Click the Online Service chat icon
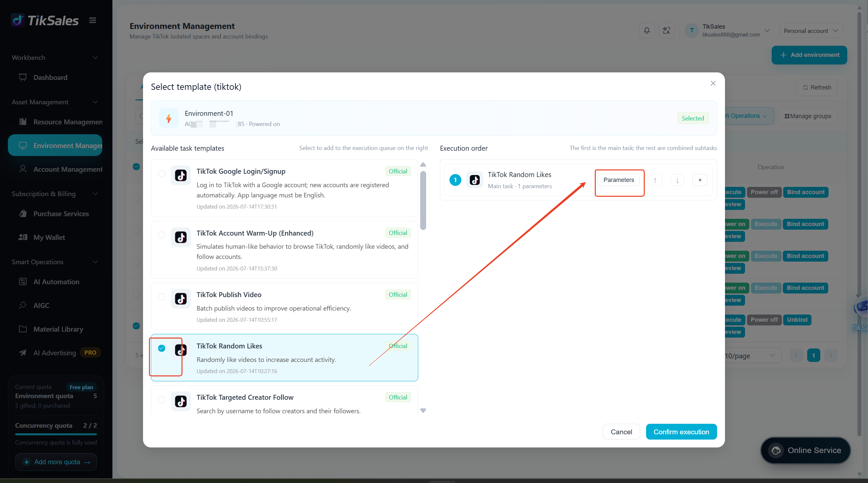Viewport: 868px width, 483px height. click(776, 451)
